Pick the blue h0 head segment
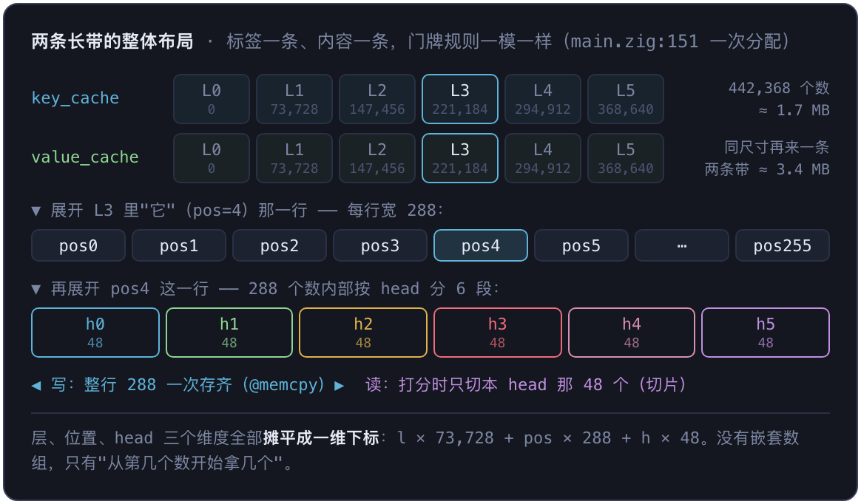 (x=95, y=333)
